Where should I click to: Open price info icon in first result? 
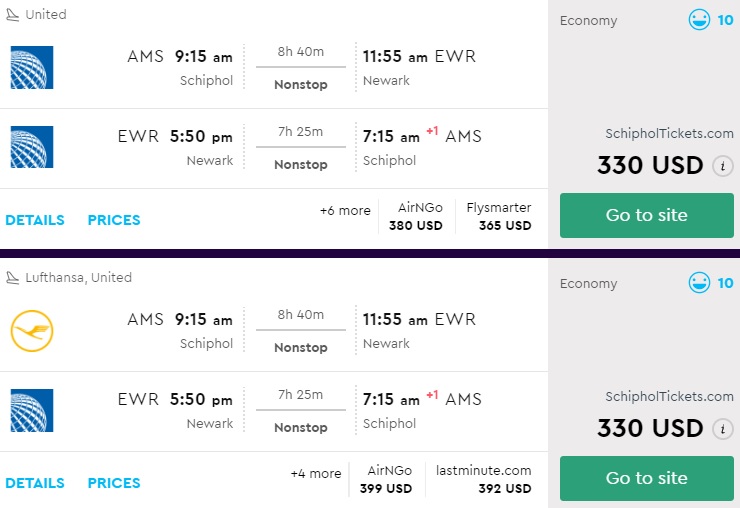(x=723, y=166)
